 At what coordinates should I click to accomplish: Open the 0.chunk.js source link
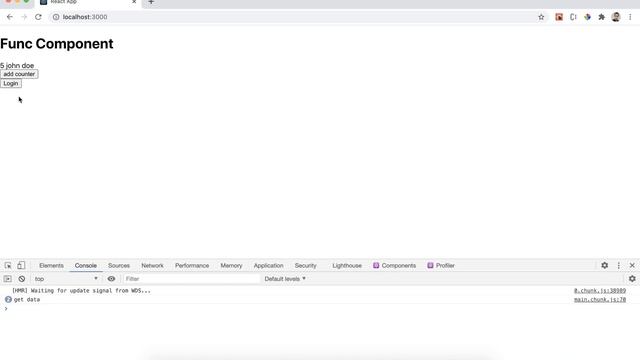click(x=600, y=291)
